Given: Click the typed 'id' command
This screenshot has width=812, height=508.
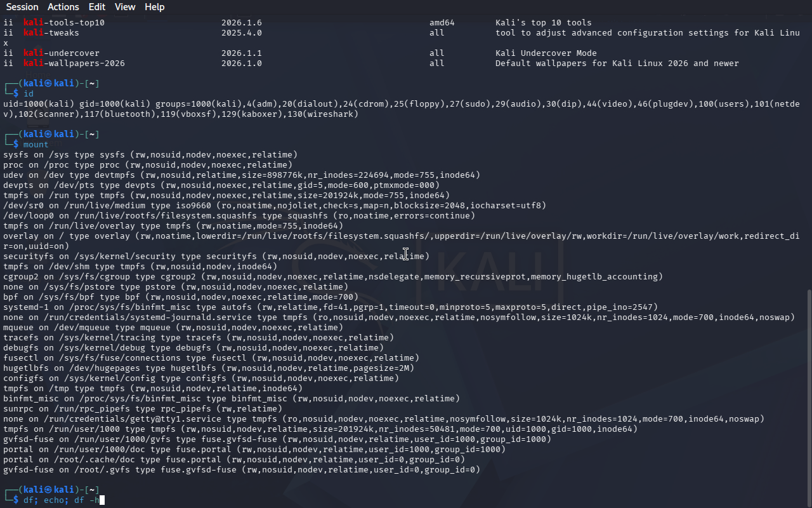Looking at the screenshot, I should (x=29, y=94).
